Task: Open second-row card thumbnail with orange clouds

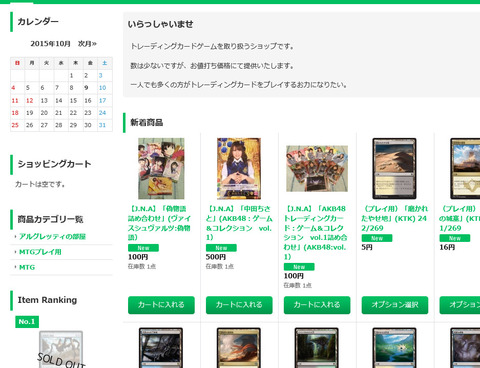Action: coord(239,348)
